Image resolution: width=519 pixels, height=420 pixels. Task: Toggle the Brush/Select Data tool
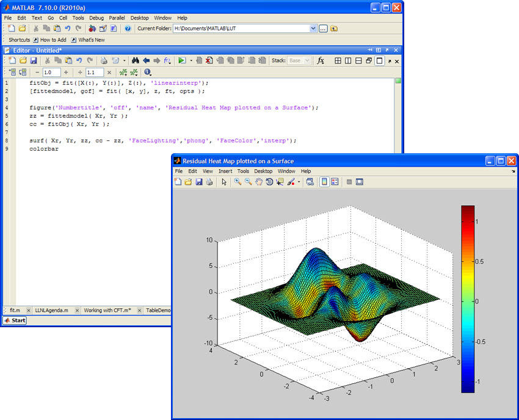tap(290, 182)
